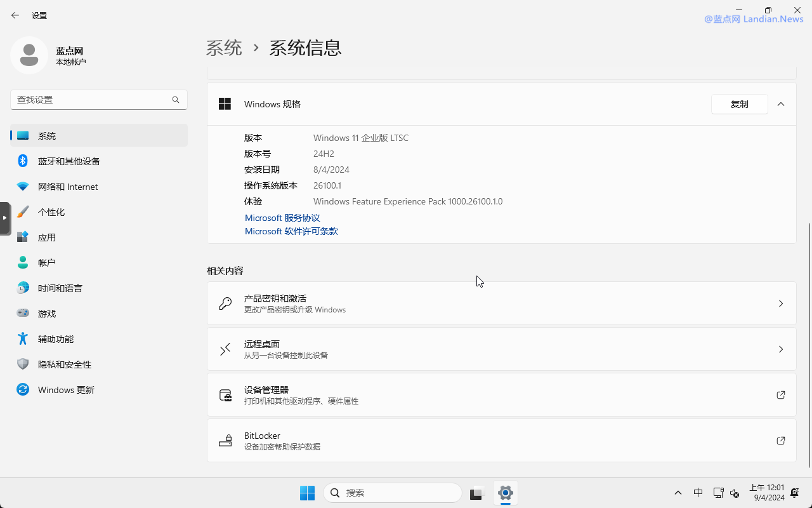Click the taskbar 搜索 box
The image size is (812, 508).
(393, 493)
